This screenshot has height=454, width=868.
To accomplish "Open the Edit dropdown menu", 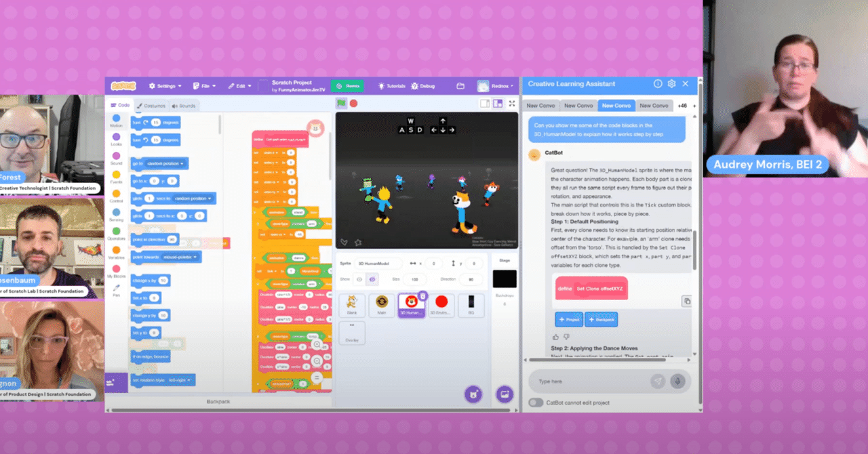I will point(240,86).
